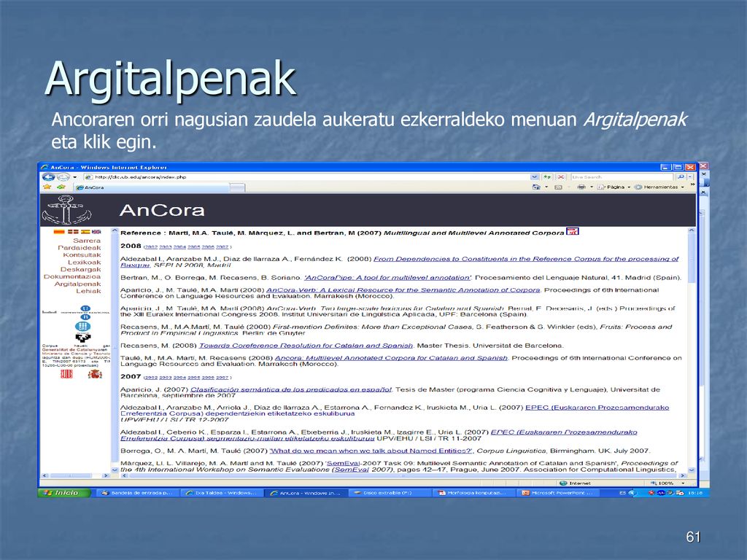
Task: Switch to Morfologia konputazi... taskbar item
Action: 474,494
